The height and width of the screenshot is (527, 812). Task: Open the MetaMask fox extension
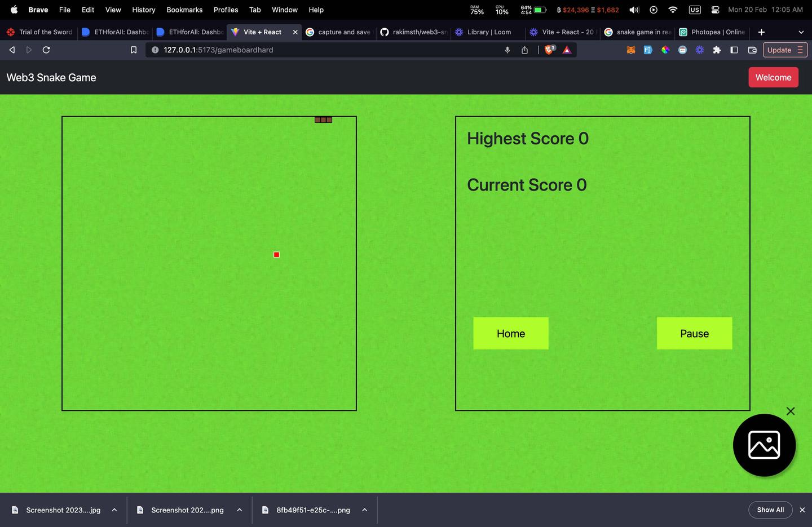click(x=631, y=50)
